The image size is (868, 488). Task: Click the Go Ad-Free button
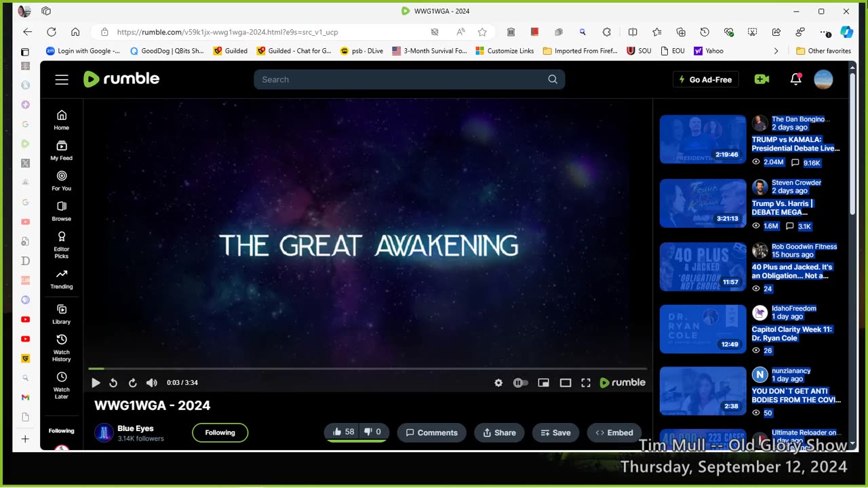tap(705, 79)
